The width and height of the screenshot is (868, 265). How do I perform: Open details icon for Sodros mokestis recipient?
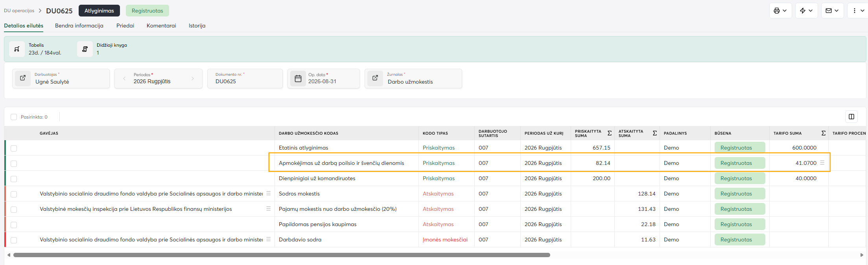(x=269, y=193)
